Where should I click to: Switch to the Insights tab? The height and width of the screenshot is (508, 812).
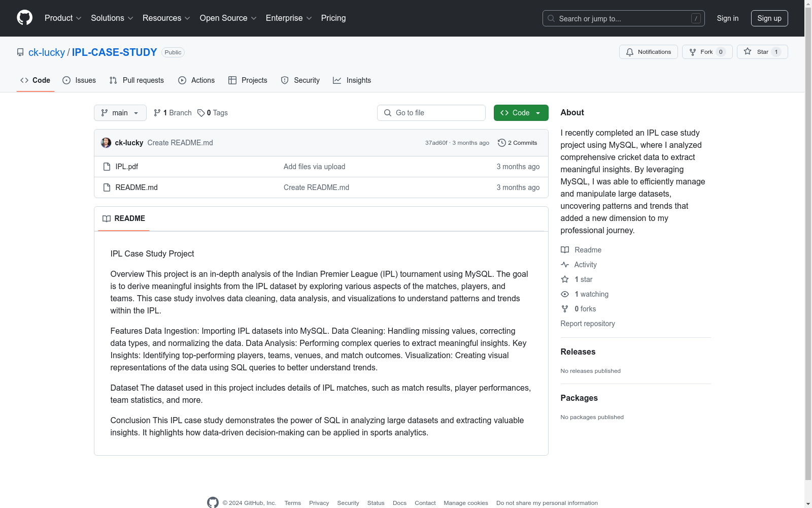point(352,80)
